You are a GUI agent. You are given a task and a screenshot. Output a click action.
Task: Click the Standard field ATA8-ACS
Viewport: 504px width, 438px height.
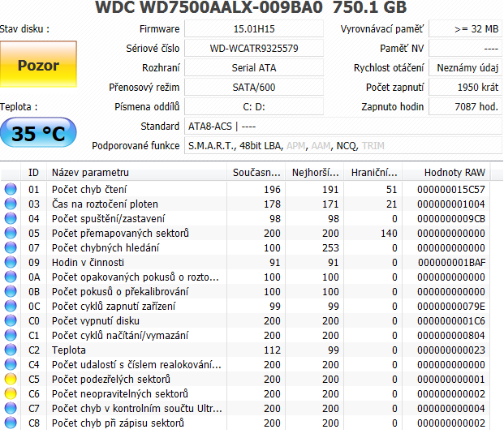tap(343, 127)
